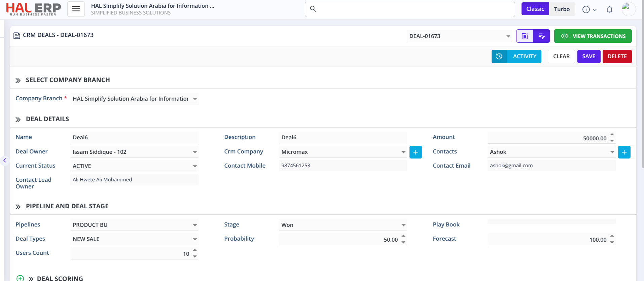Expand the left sidebar arrow
Image resolution: width=644 pixels, height=281 pixels.
[5, 161]
